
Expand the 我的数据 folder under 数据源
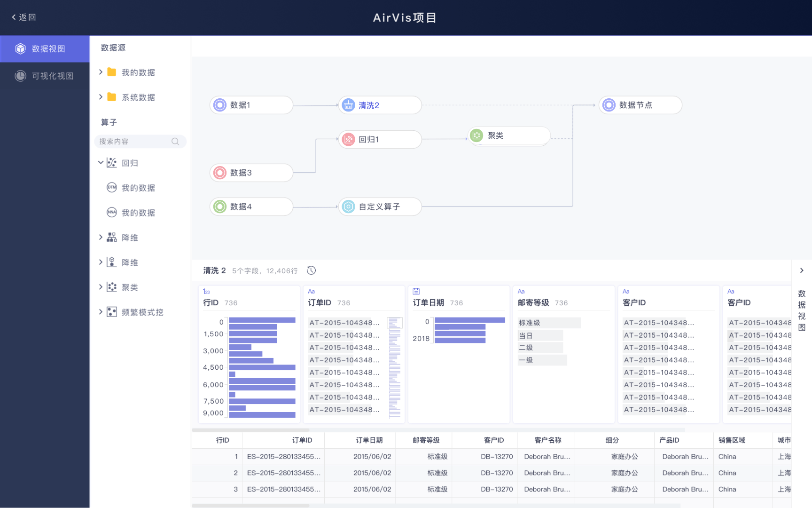click(x=101, y=72)
